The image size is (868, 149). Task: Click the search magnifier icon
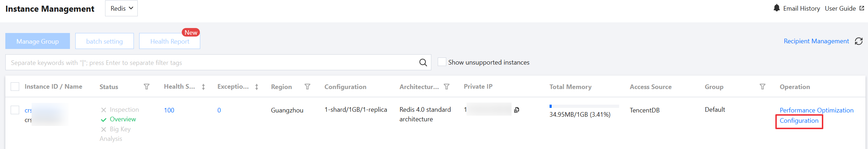(x=423, y=62)
